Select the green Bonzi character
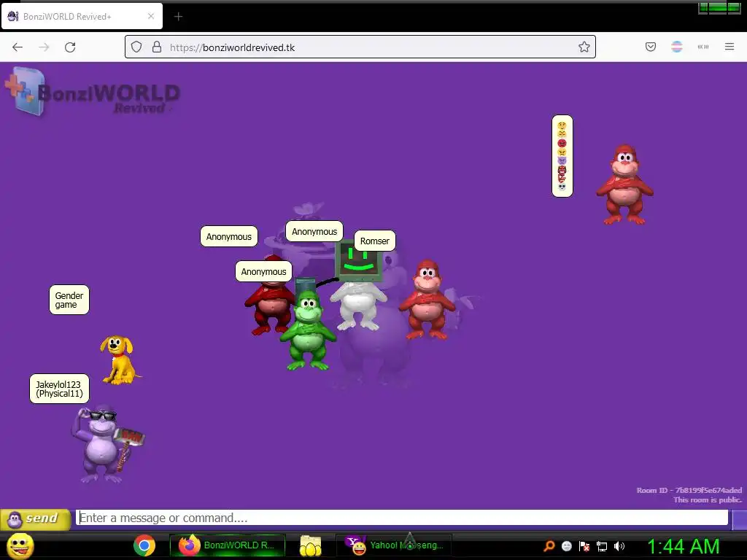Screen dimensions: 747x560 (x=308, y=330)
